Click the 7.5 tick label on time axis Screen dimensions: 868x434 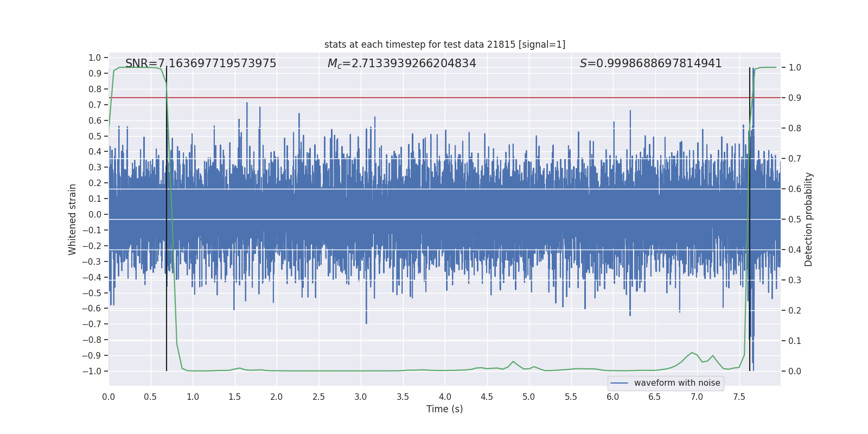pos(739,397)
